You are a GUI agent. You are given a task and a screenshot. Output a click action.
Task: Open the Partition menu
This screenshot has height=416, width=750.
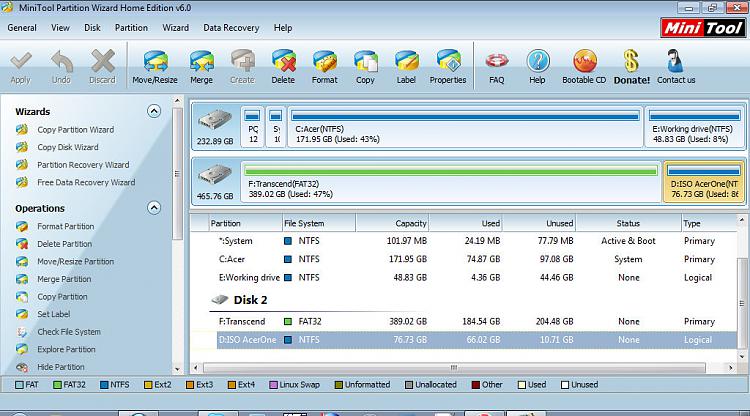point(131,28)
